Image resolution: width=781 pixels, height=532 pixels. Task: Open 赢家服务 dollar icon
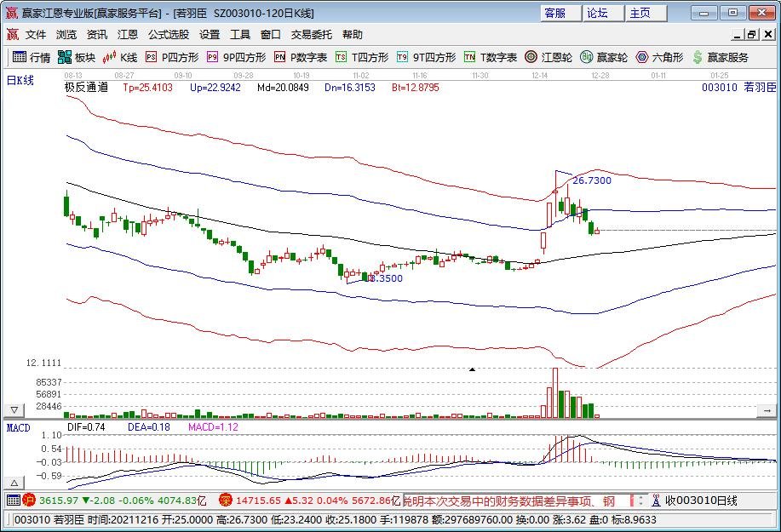[721, 57]
